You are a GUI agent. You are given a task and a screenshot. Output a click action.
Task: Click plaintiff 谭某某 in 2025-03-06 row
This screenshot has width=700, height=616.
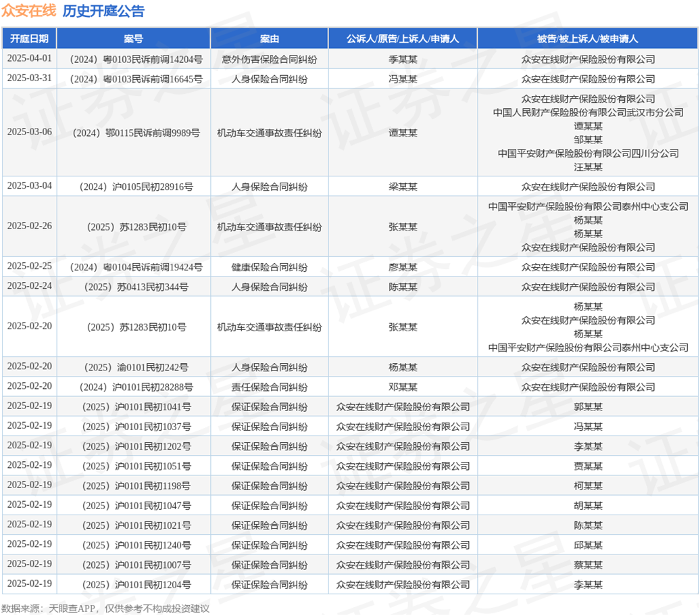(403, 133)
